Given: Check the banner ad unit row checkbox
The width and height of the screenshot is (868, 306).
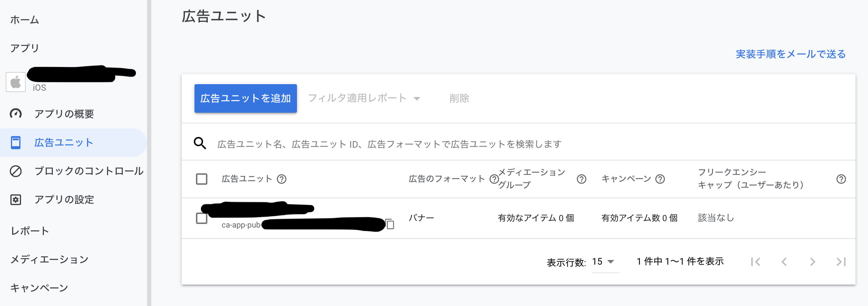Looking at the screenshot, I should 202,218.
